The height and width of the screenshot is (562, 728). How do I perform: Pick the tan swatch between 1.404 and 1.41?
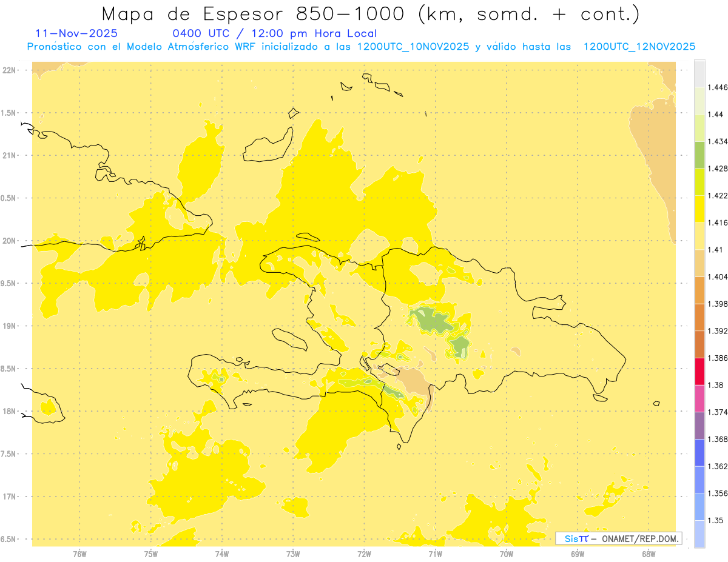[x=699, y=263]
